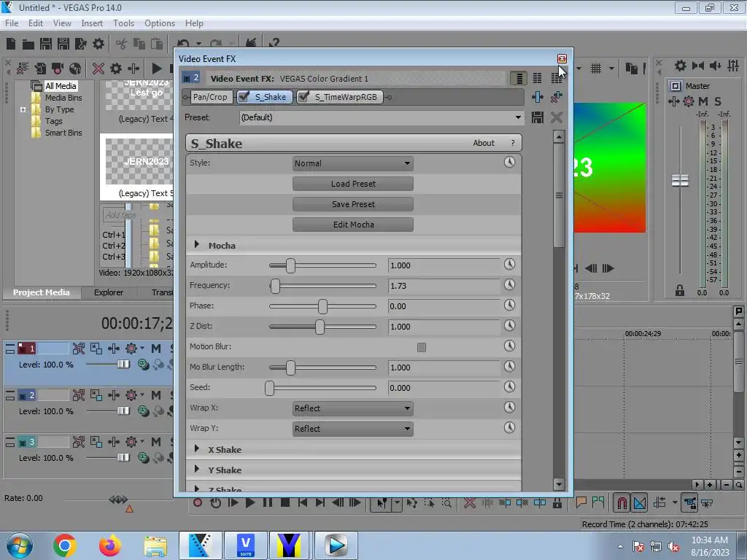
Task: Open Google Chrome from taskbar
Action: (65, 545)
